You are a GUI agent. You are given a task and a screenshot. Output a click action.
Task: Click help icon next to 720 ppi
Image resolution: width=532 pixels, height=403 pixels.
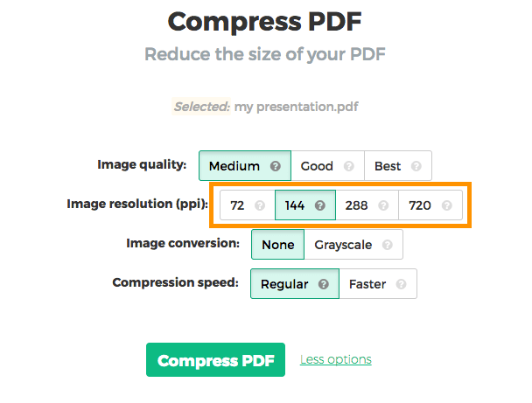(x=446, y=206)
